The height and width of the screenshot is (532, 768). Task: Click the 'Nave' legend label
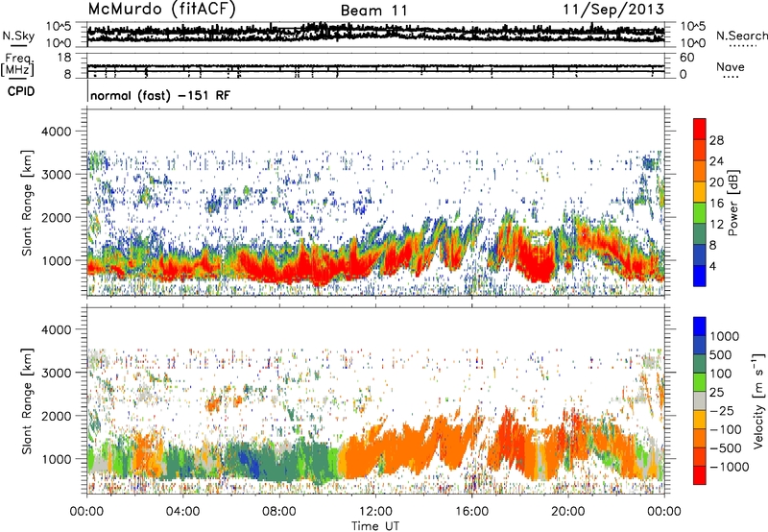point(731,66)
